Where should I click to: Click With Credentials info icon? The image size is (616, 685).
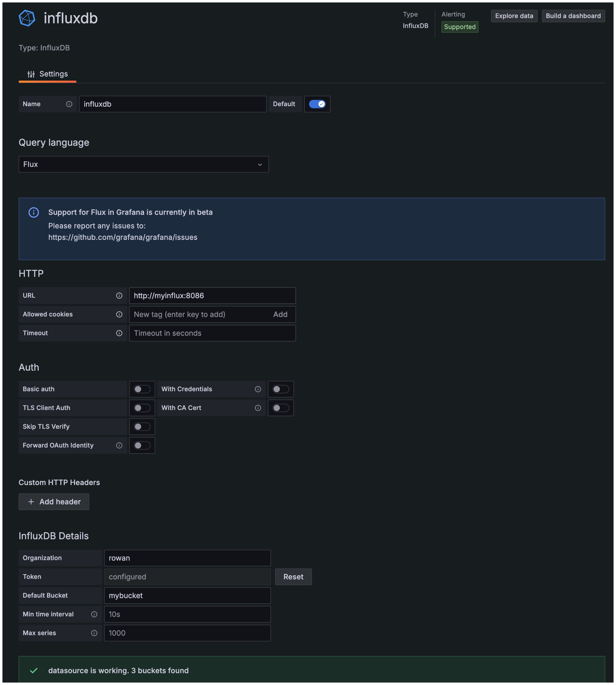tap(258, 389)
